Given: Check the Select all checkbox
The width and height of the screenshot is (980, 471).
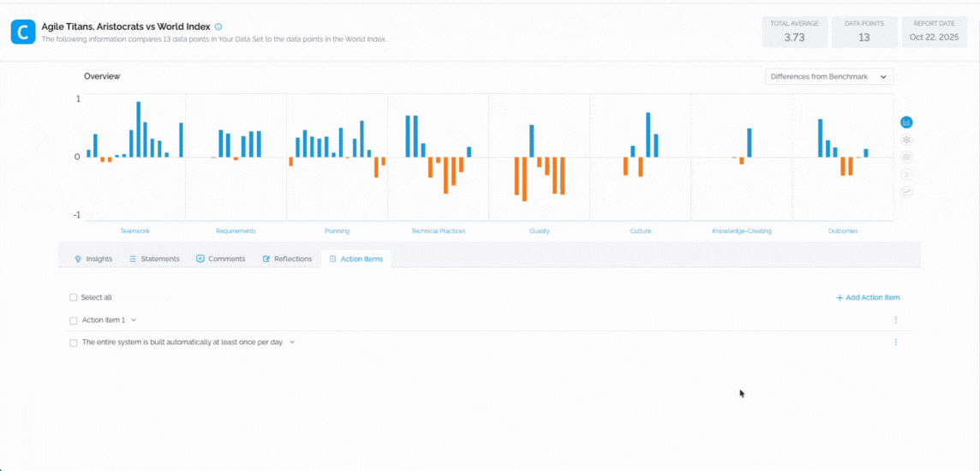Looking at the screenshot, I should pyautogui.click(x=74, y=298).
